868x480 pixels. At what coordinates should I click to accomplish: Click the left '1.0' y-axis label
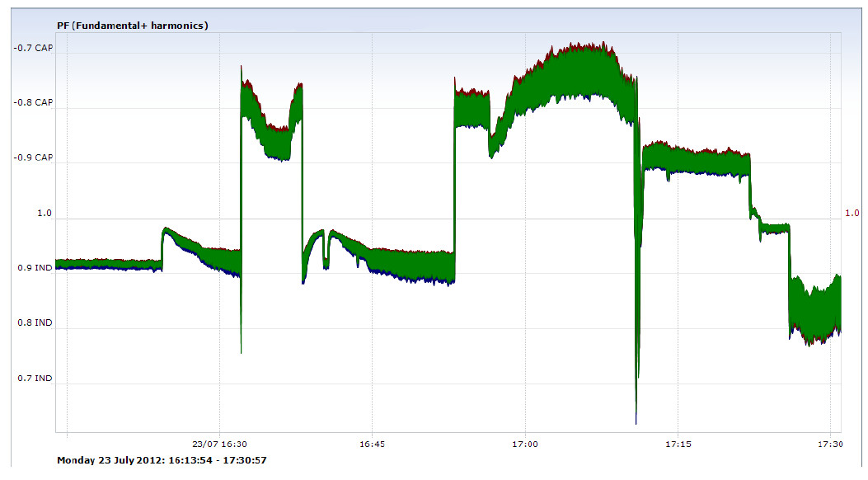point(45,213)
